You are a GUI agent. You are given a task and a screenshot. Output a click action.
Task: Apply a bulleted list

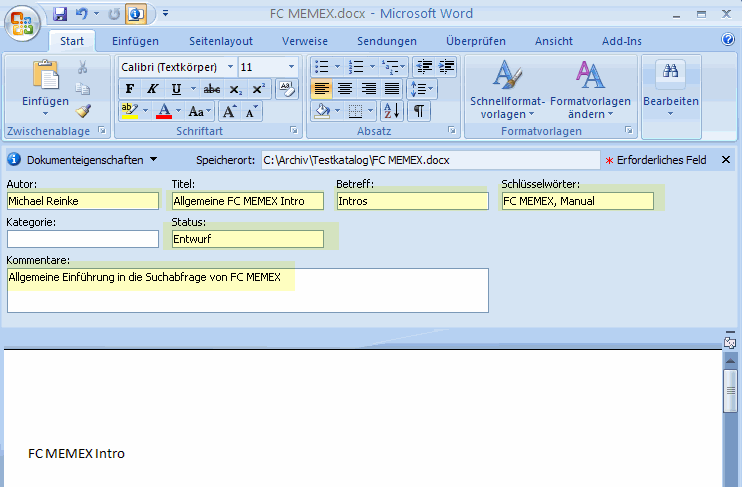tap(322, 67)
